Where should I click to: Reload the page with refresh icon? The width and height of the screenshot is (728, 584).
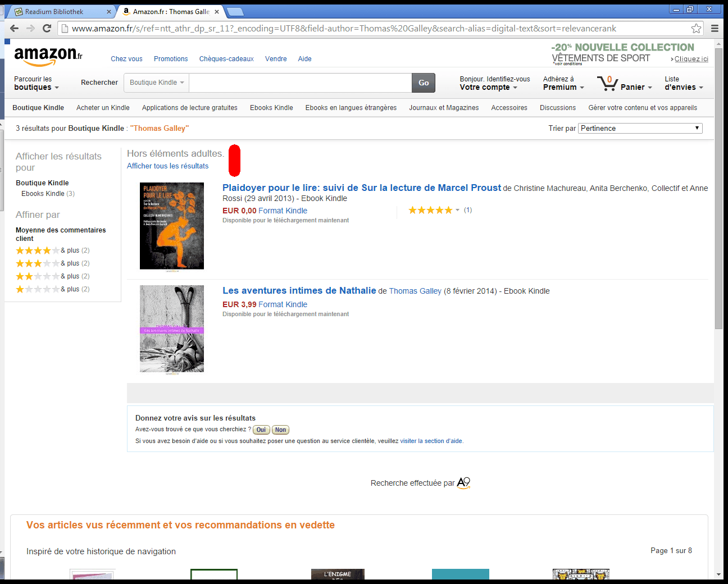tap(47, 28)
